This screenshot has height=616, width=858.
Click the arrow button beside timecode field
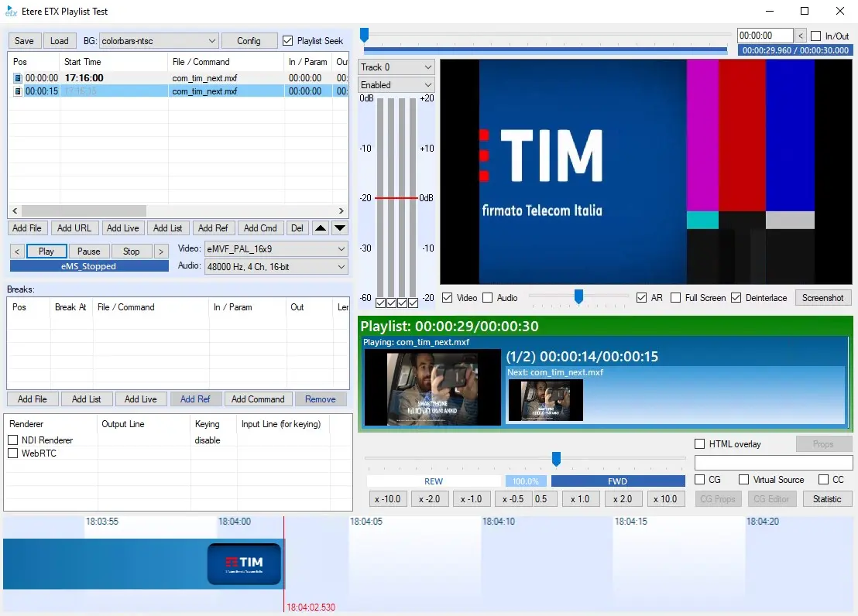point(801,36)
